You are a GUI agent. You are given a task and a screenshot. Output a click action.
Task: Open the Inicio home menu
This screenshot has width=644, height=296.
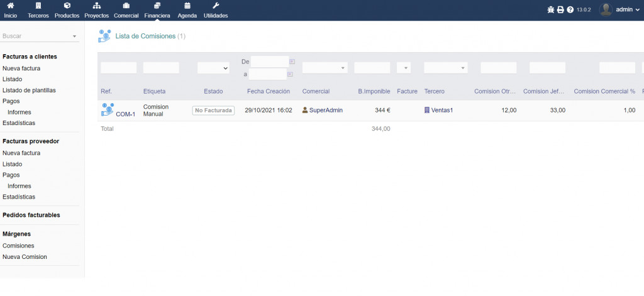tap(11, 10)
